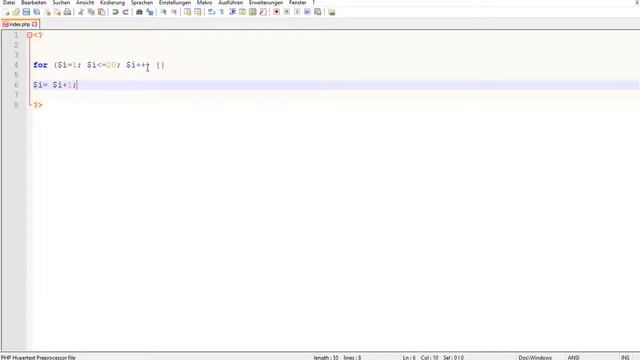Viewport: 640px width, 360px height.
Task: Click the Save All toolbar icon
Action: (x=37, y=12)
